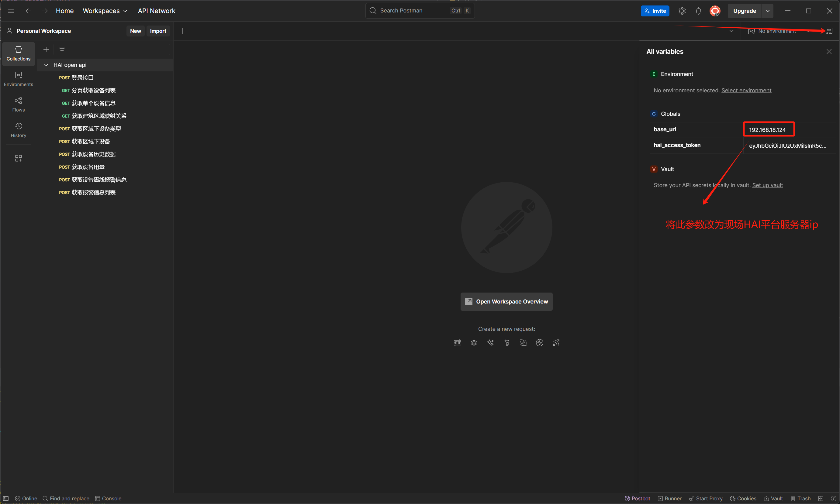Open GET 获取建筑区域映射关系 request
Screen dimensions: 840x504
coord(105,116)
